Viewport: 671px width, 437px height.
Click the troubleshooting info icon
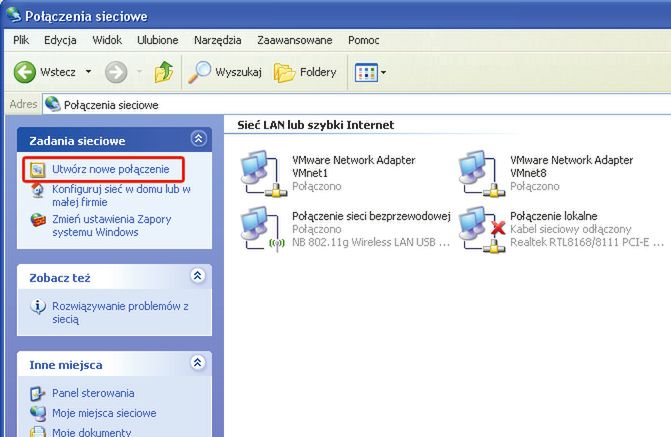tap(38, 307)
